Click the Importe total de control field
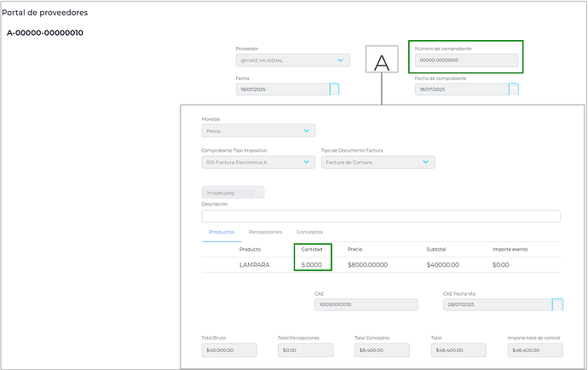This screenshot has height=370, width=588. pyautogui.click(x=534, y=350)
